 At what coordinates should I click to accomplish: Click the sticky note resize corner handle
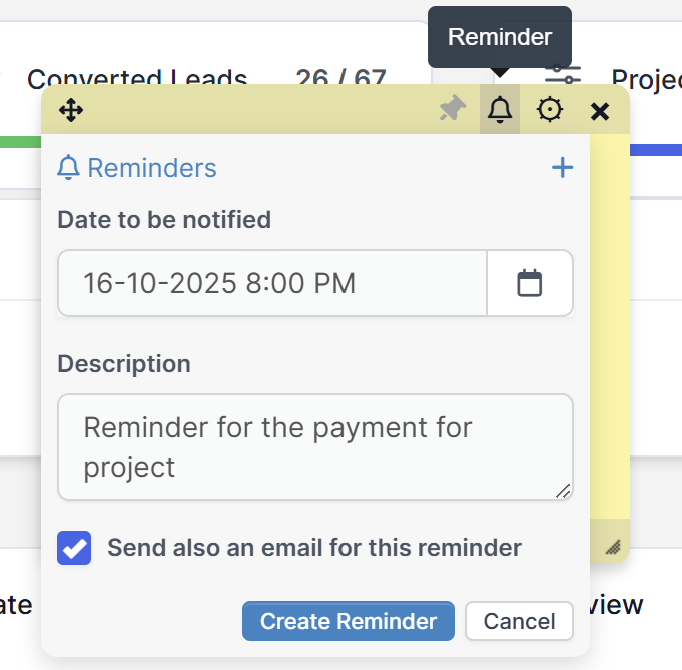(x=613, y=546)
